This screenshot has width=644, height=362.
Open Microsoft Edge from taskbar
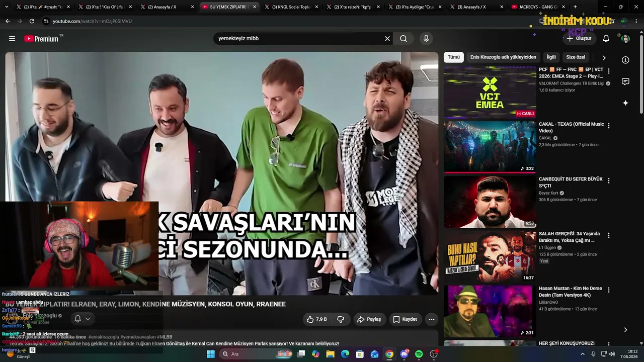pos(345,354)
